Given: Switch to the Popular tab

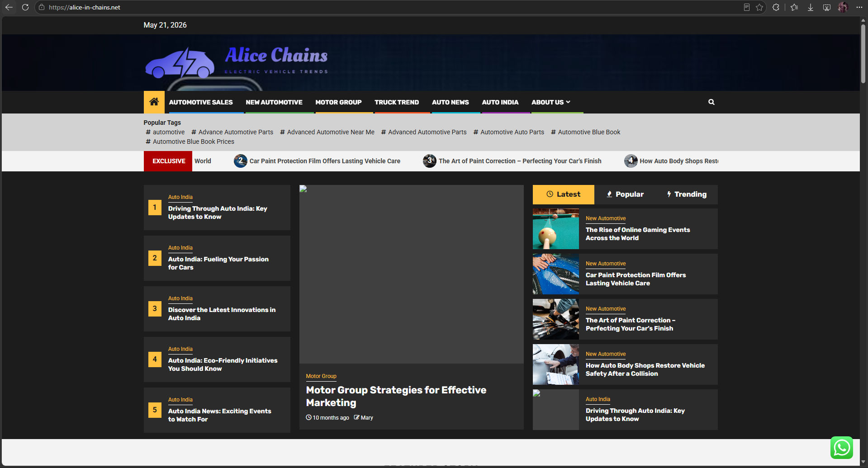Looking at the screenshot, I should 625,194.
